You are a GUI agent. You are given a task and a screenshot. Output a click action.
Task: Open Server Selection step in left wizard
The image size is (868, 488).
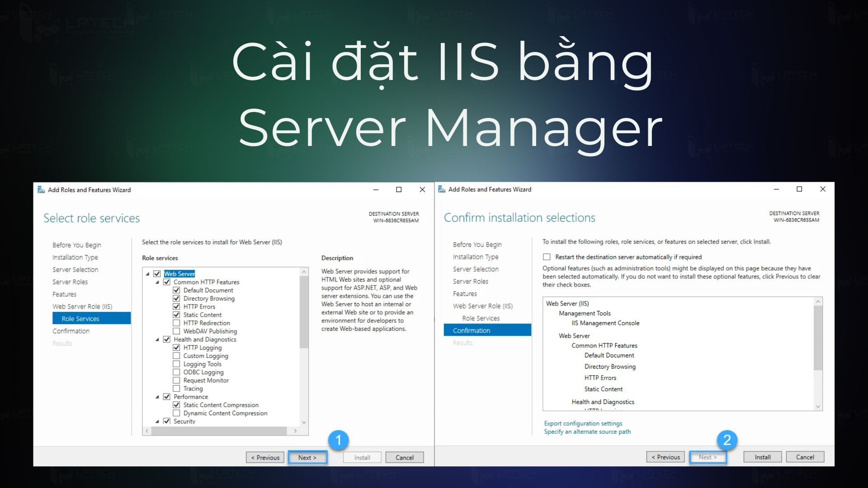(x=75, y=269)
